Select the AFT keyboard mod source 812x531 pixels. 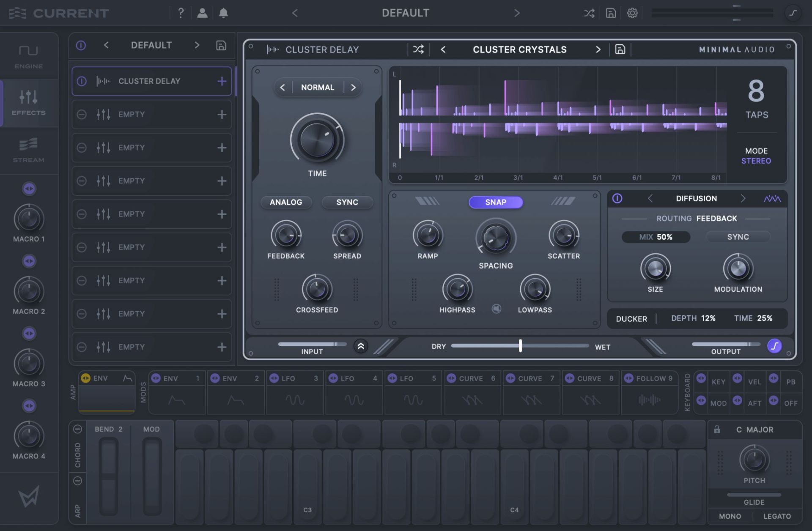(x=754, y=403)
